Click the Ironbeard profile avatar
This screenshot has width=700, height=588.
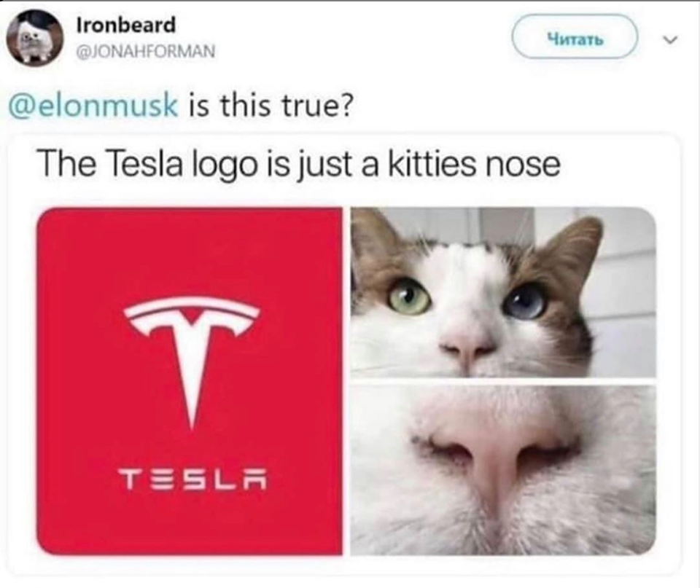[x=35, y=37]
